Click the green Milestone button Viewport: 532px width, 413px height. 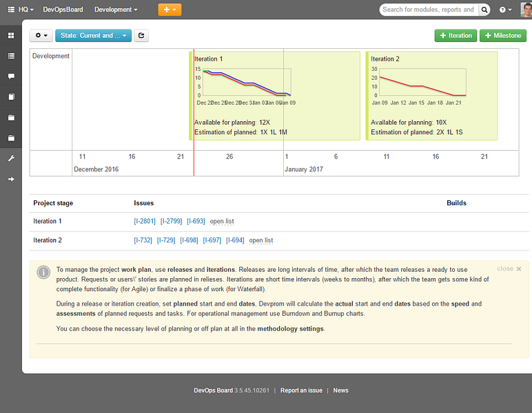pyautogui.click(x=503, y=36)
